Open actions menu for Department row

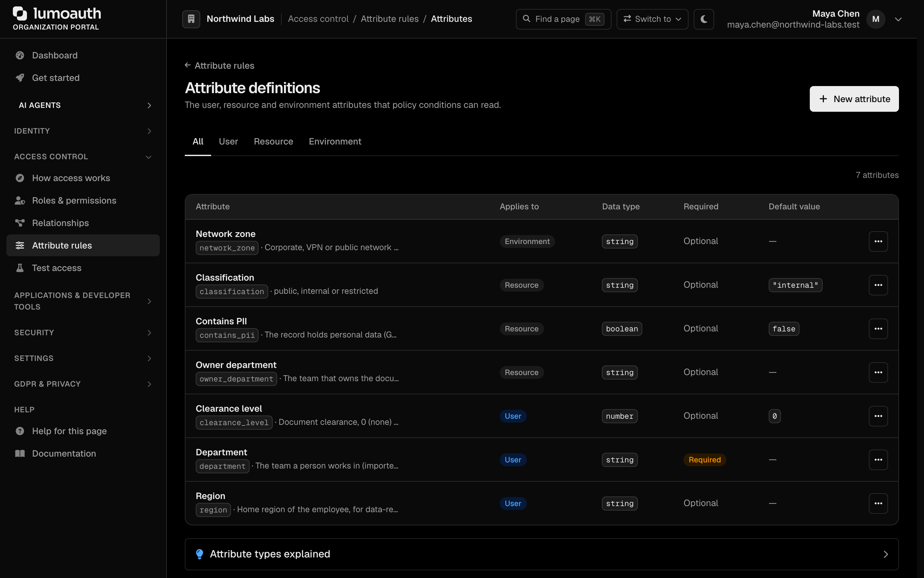(x=878, y=460)
